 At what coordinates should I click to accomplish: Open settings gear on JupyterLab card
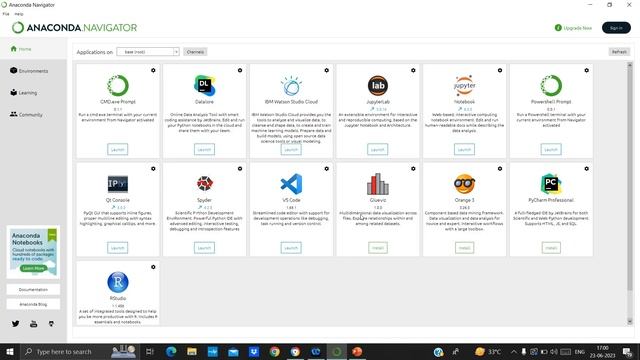[x=413, y=70]
